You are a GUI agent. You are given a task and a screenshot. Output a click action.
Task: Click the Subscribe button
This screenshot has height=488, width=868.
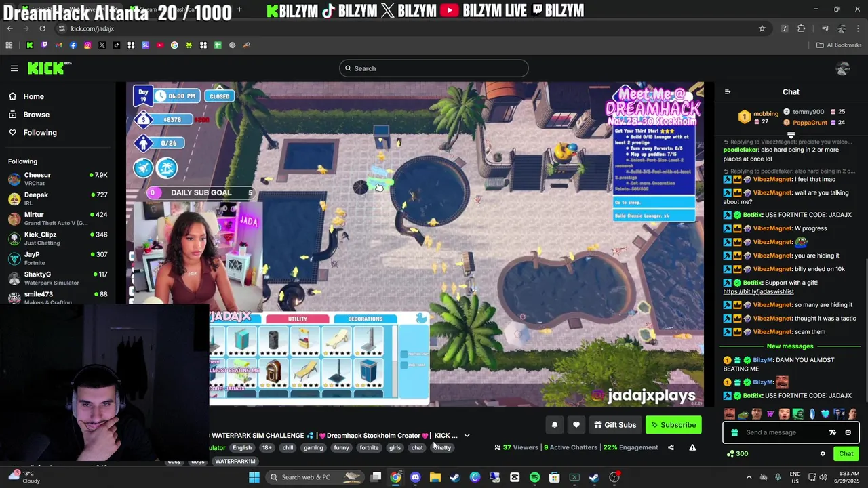(x=673, y=425)
